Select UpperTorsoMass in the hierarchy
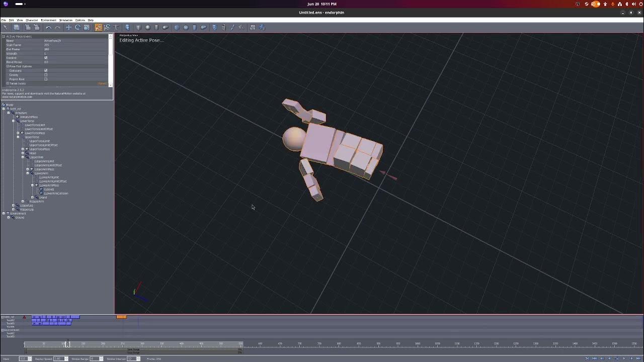 [x=39, y=149]
